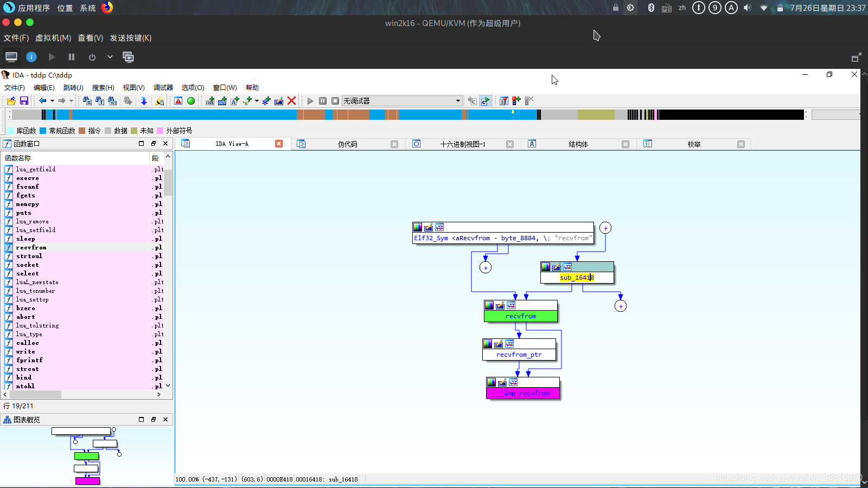Pause the virtual machine in QEMU toolbar
Image resolution: width=868 pixels, height=488 pixels.
coord(72,57)
